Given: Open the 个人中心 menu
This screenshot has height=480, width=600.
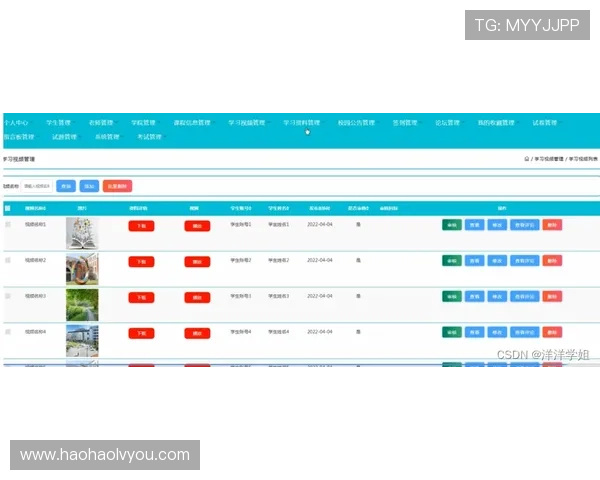Looking at the screenshot, I should pos(16,123).
